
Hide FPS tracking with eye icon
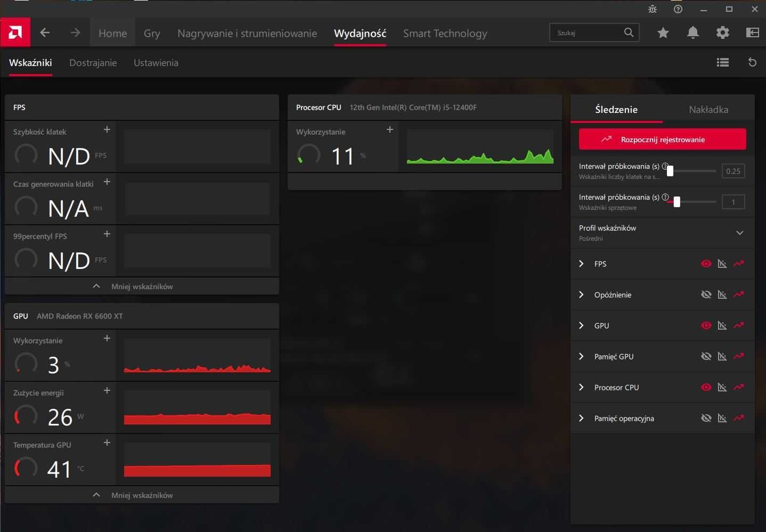click(x=706, y=264)
